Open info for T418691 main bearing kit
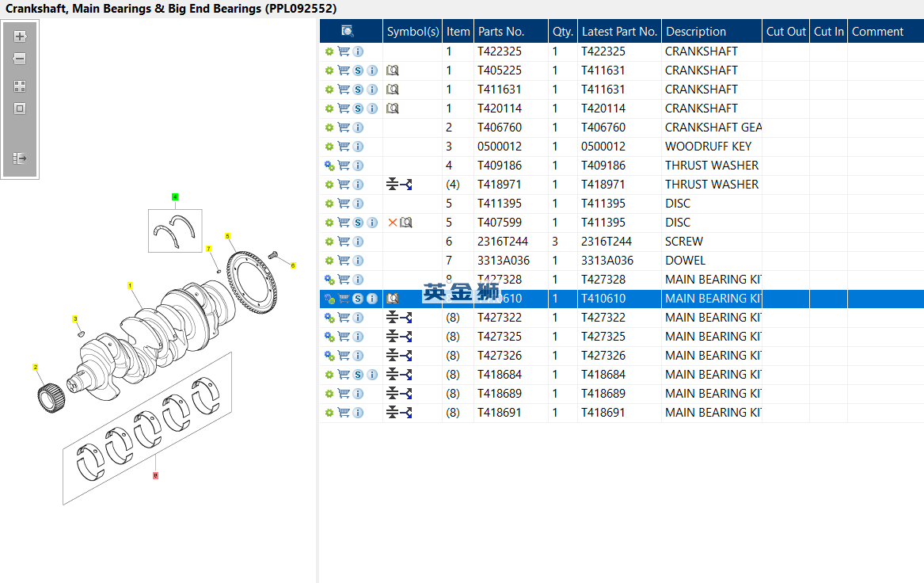Viewport: 924px width, 583px height. [358, 413]
